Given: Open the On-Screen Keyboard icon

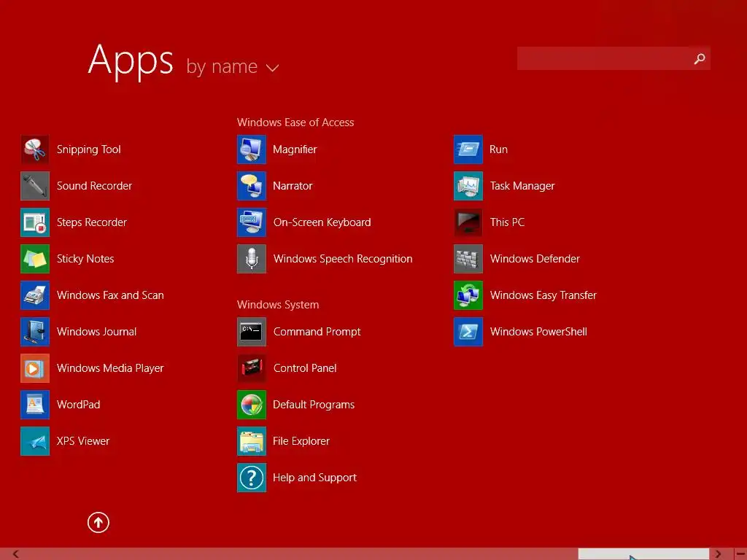Looking at the screenshot, I should point(252,222).
